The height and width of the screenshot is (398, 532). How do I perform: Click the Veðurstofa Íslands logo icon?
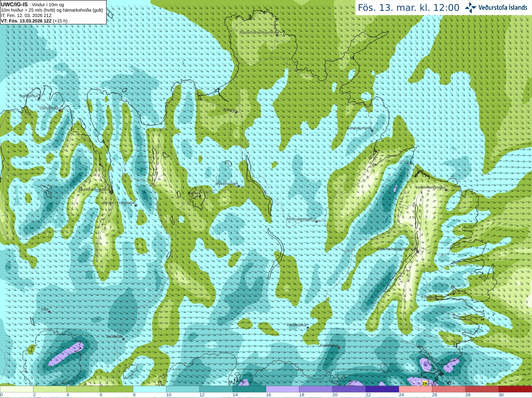[470, 7]
